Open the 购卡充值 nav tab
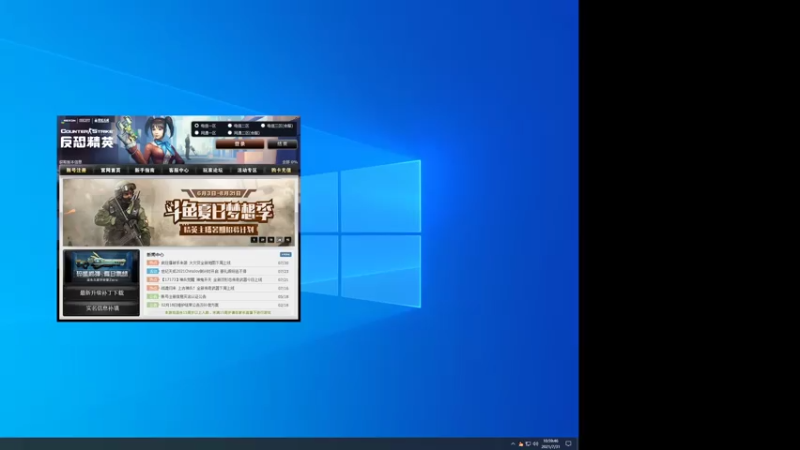The height and width of the screenshot is (450, 800). click(x=281, y=170)
